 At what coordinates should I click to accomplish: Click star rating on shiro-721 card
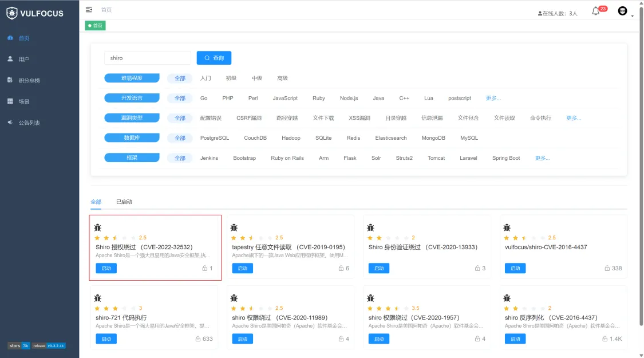[x=116, y=308]
